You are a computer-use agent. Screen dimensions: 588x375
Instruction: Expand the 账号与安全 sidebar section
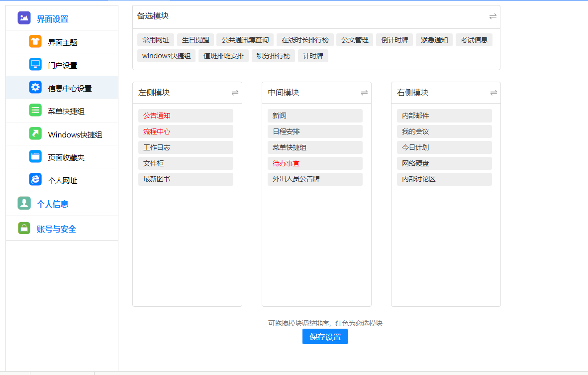point(56,229)
